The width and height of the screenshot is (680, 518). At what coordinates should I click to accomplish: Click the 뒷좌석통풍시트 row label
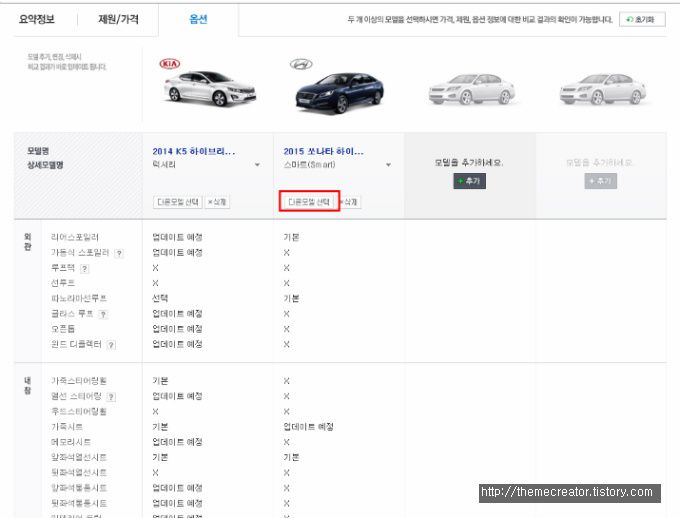pyautogui.click(x=78, y=503)
